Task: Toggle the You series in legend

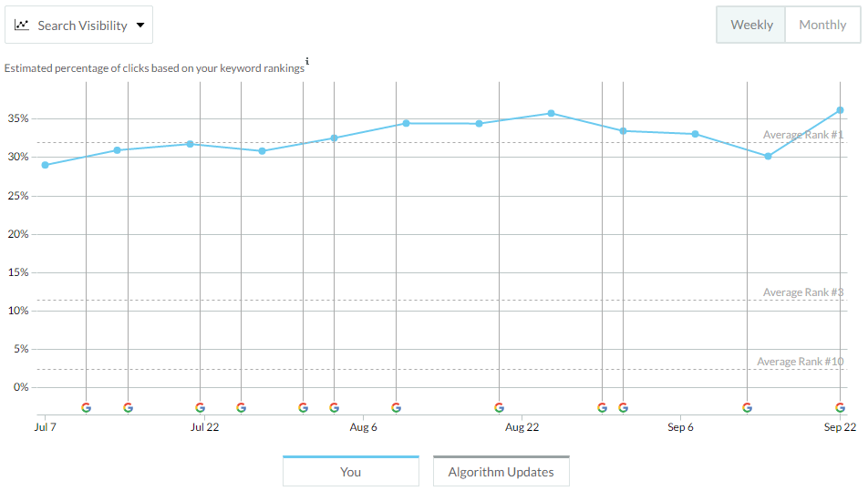Action: (x=351, y=472)
